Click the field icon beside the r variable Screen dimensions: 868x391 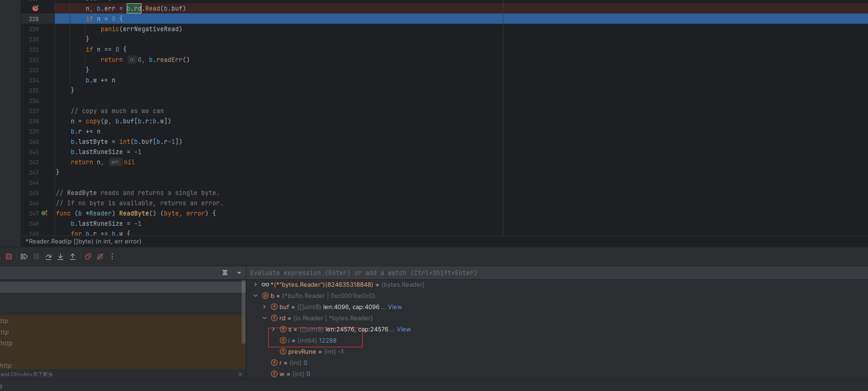[x=274, y=363]
